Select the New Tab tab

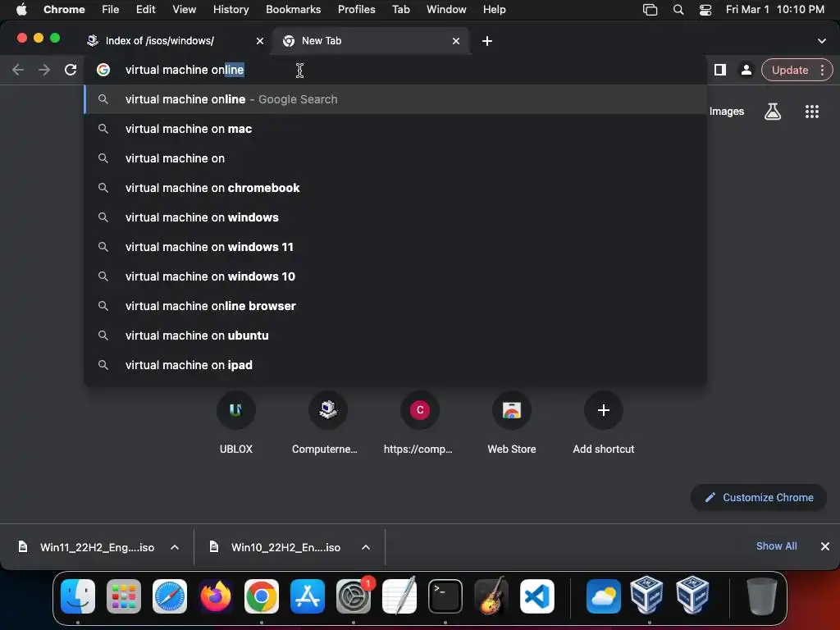click(371, 41)
